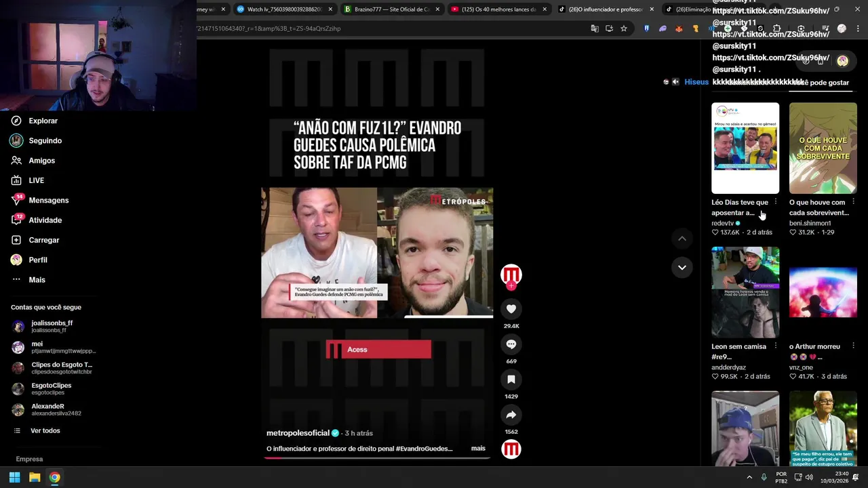Go to previous video with up chevron
The width and height of the screenshot is (868, 488).
tap(682, 239)
